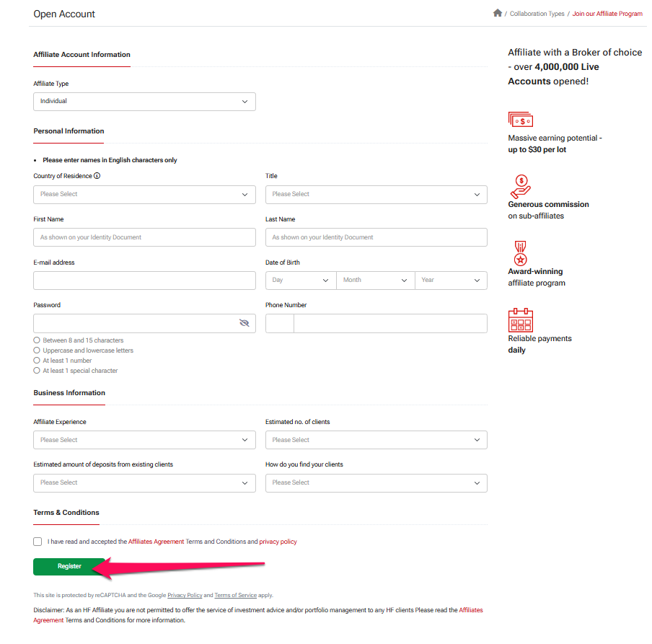The image size is (652, 644).
Task: Click the E-mail address input field
Action: pos(144,280)
